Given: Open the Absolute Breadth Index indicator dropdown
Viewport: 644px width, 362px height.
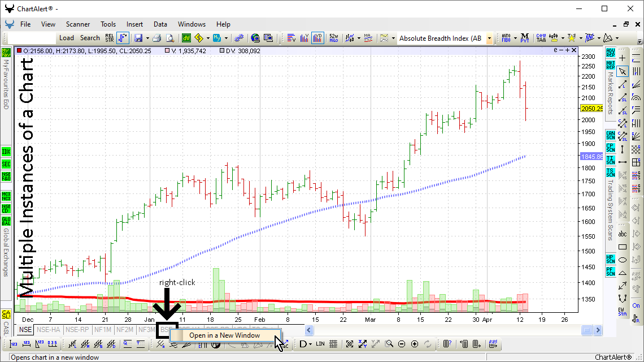Looking at the screenshot, I should click(x=489, y=38).
